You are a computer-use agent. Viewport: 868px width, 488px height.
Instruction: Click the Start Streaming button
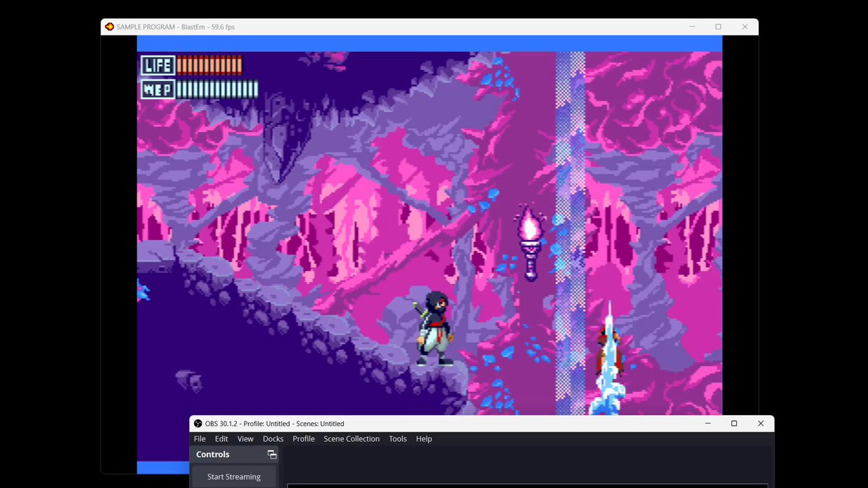234,477
